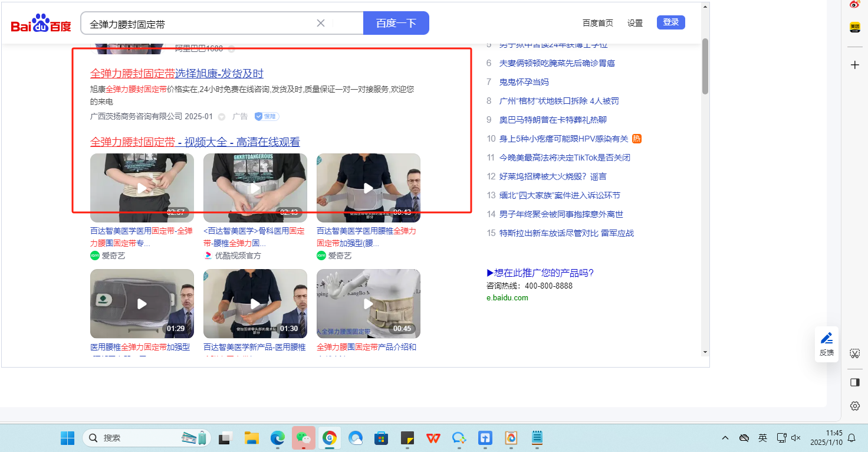Screen dimensions: 868x452
Task: Open Microsoft Edge from the taskbar
Action: (277, 438)
